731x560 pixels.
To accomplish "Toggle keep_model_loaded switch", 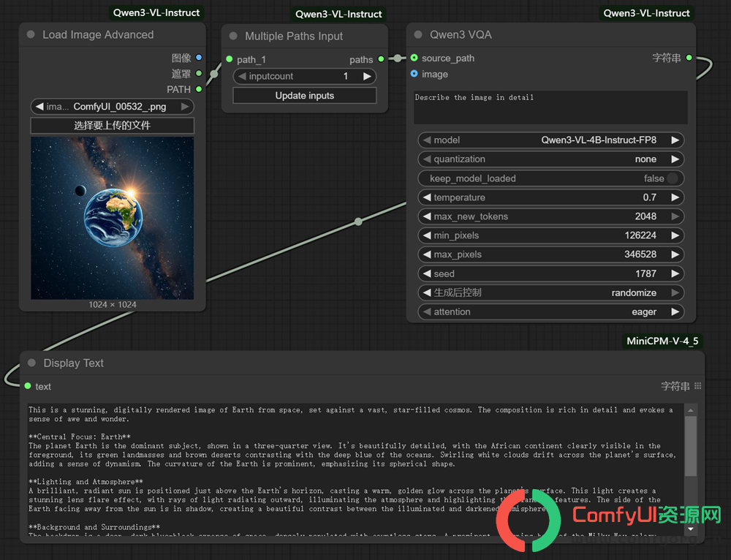I will [673, 178].
